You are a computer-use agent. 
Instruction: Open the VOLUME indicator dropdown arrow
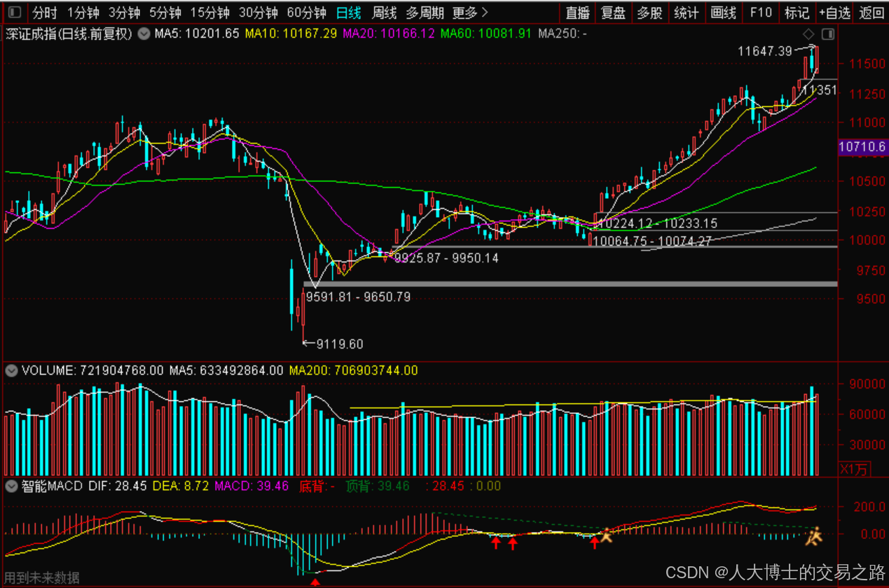coord(11,370)
